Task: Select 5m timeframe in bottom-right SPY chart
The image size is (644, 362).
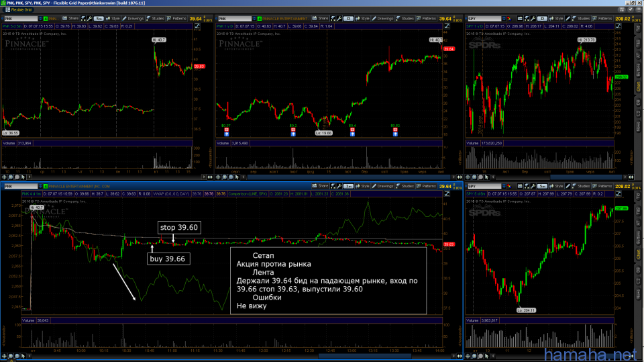Action: [542, 186]
